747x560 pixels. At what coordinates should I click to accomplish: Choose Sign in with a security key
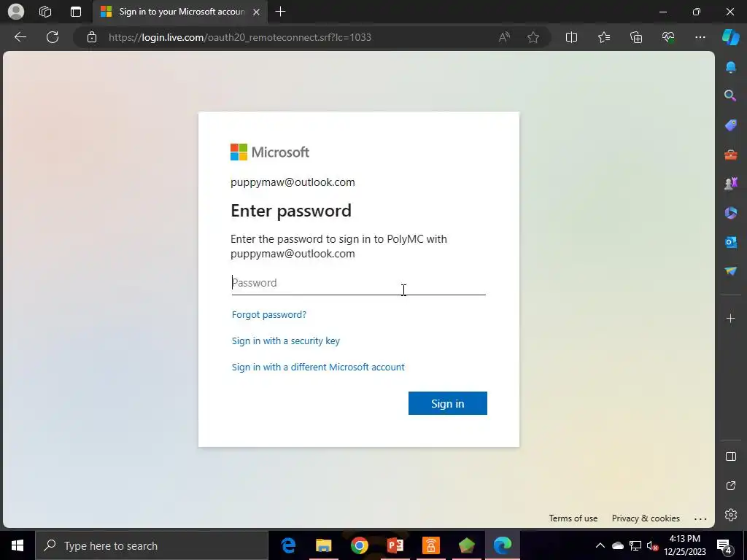[x=285, y=341]
